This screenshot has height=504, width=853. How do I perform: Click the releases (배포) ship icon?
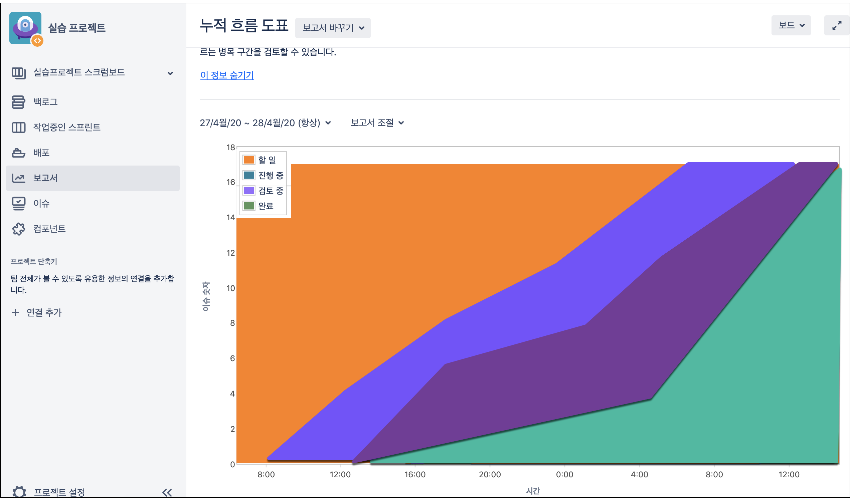pyautogui.click(x=18, y=153)
